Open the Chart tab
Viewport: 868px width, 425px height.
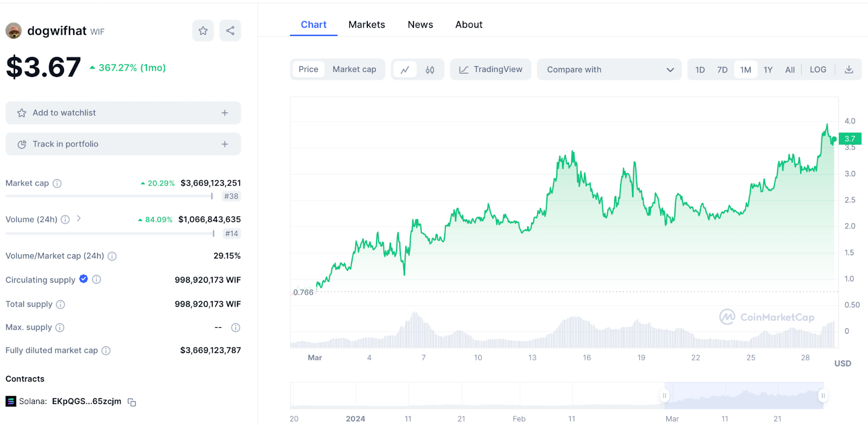pyautogui.click(x=314, y=24)
